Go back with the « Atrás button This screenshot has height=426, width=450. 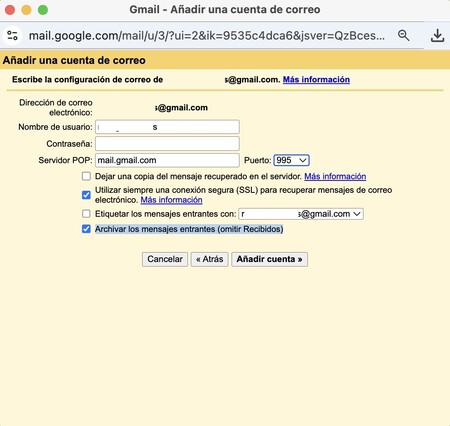tap(209, 259)
